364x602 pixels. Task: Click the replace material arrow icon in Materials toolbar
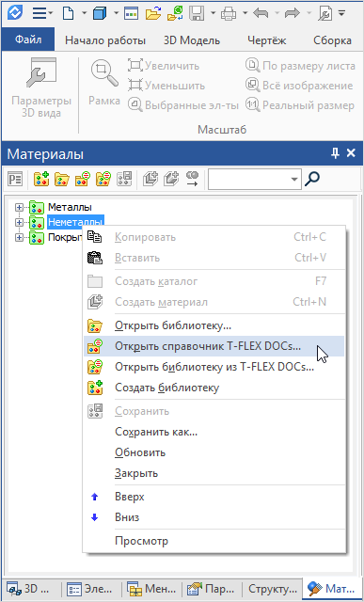pyautogui.click(x=193, y=179)
